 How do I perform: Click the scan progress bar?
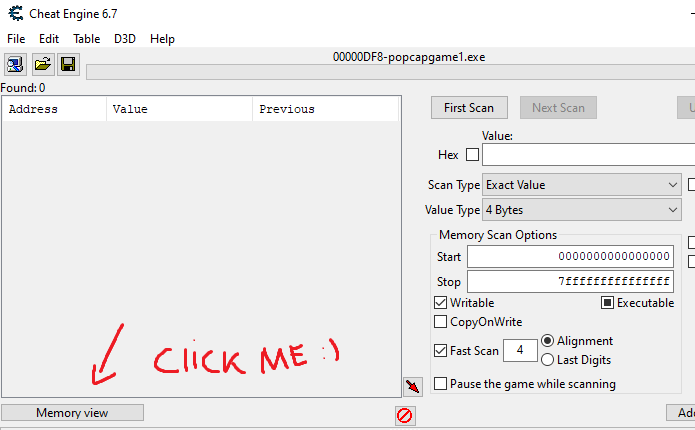(x=390, y=72)
